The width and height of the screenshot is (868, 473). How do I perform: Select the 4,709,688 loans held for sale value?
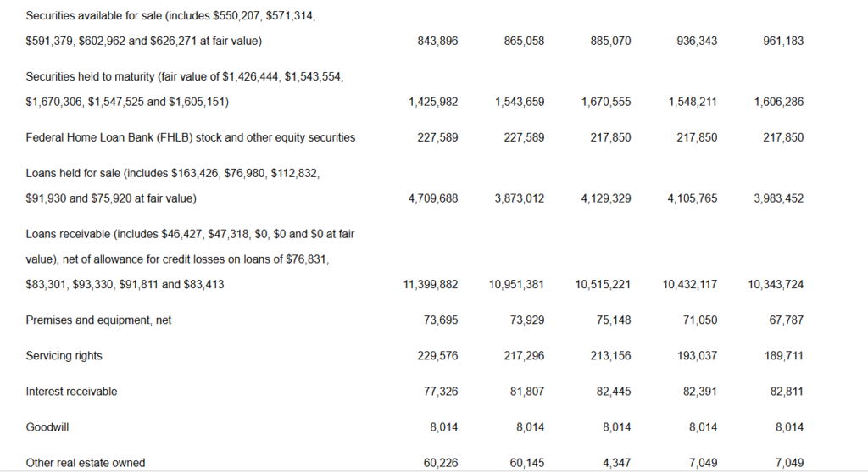[433, 198]
